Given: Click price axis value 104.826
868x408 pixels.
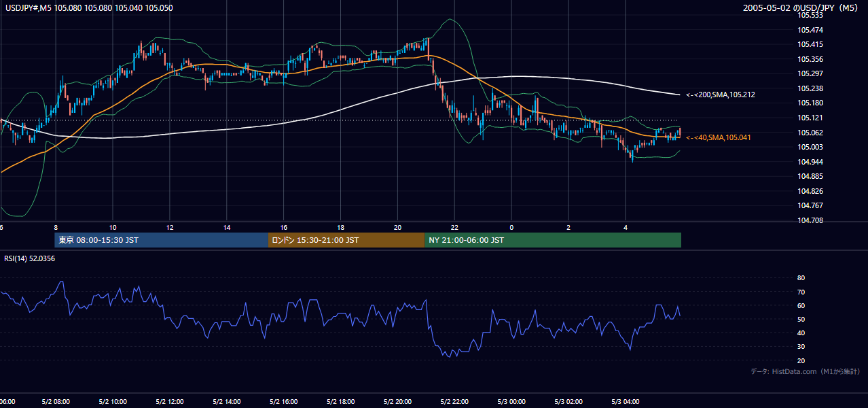Looking at the screenshot, I should coord(810,191).
